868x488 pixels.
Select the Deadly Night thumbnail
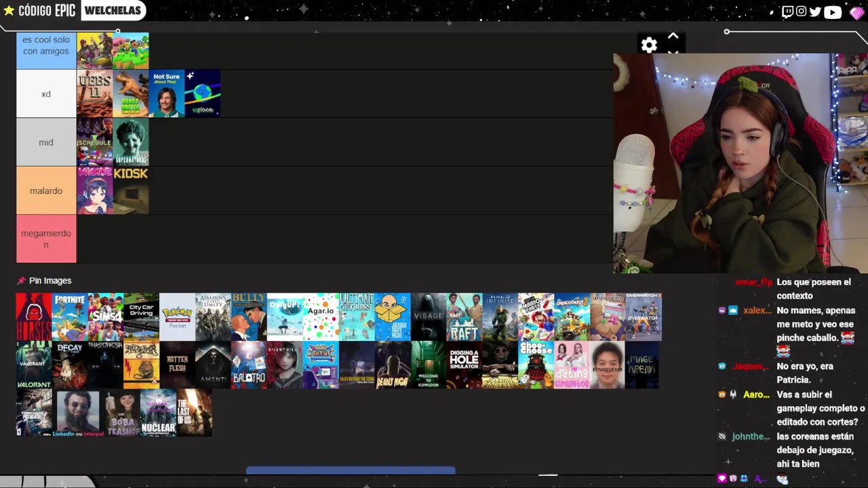[393, 365]
